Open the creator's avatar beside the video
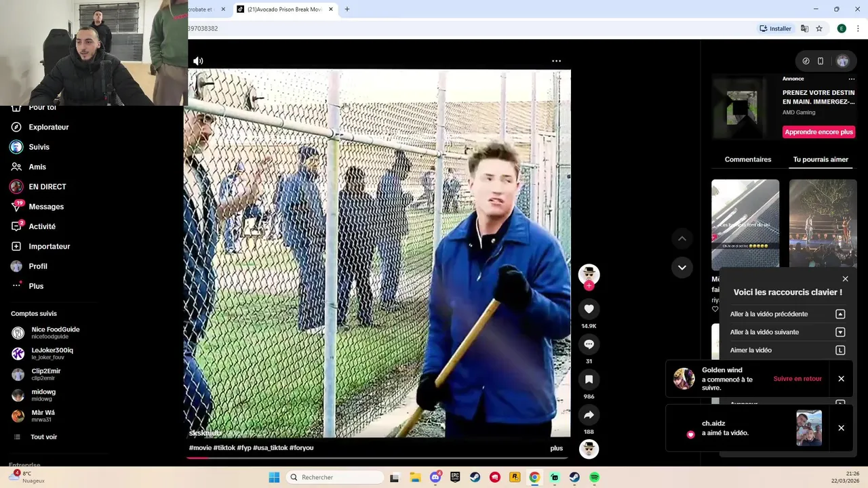 (x=589, y=274)
